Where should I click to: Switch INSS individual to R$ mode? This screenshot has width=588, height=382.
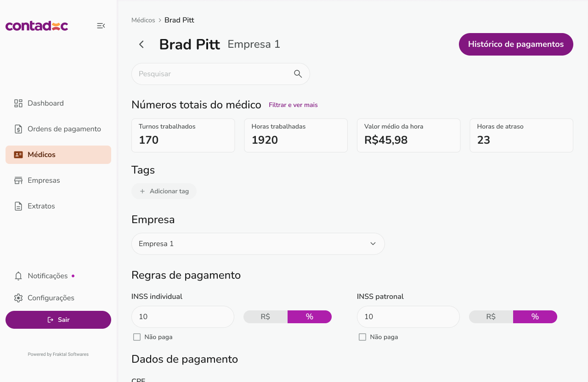[266, 317]
